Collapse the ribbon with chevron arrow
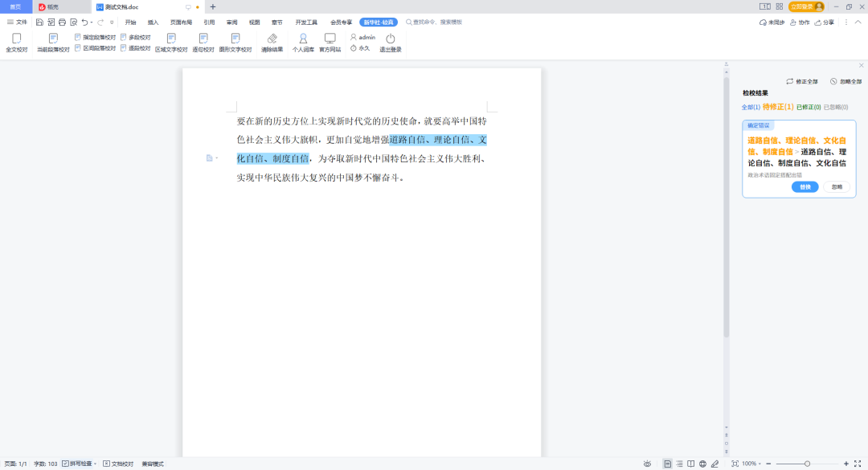Viewport: 868px width, 470px height. pos(858,22)
